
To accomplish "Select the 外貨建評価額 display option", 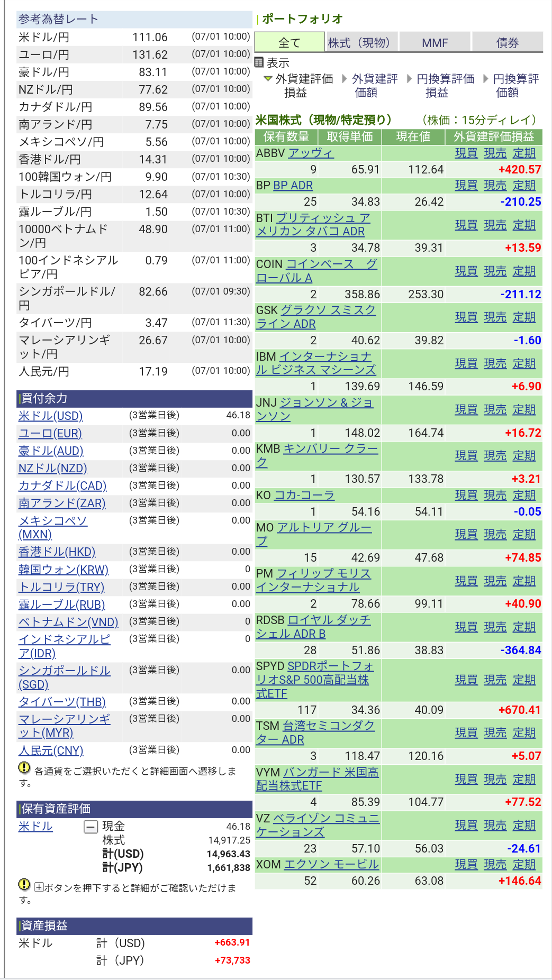I will 375,86.
